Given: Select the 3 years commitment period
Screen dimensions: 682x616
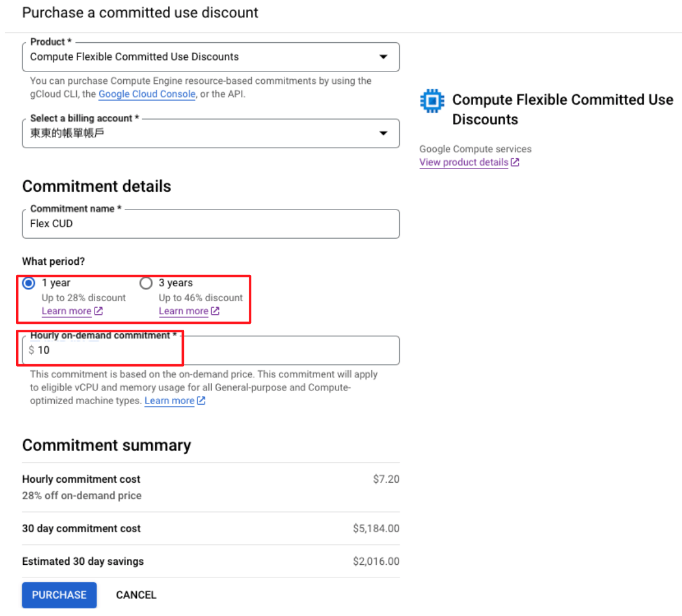Looking at the screenshot, I should point(146,283).
